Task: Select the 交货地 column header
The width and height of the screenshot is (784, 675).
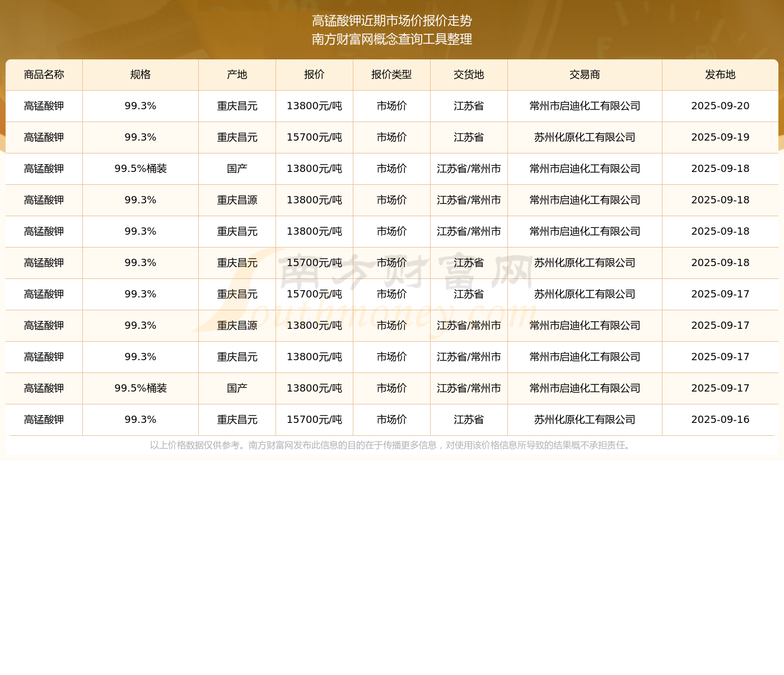Action: point(469,75)
